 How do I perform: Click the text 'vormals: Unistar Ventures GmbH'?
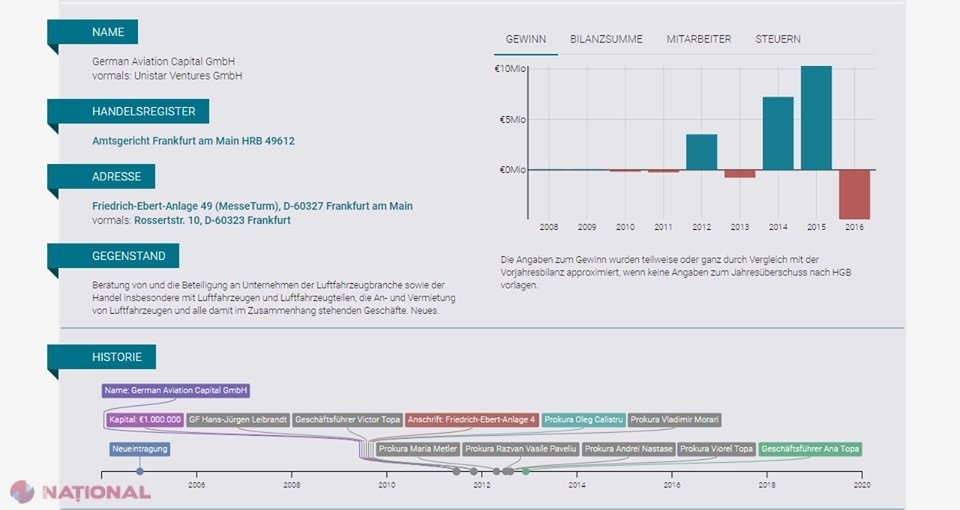(167, 76)
